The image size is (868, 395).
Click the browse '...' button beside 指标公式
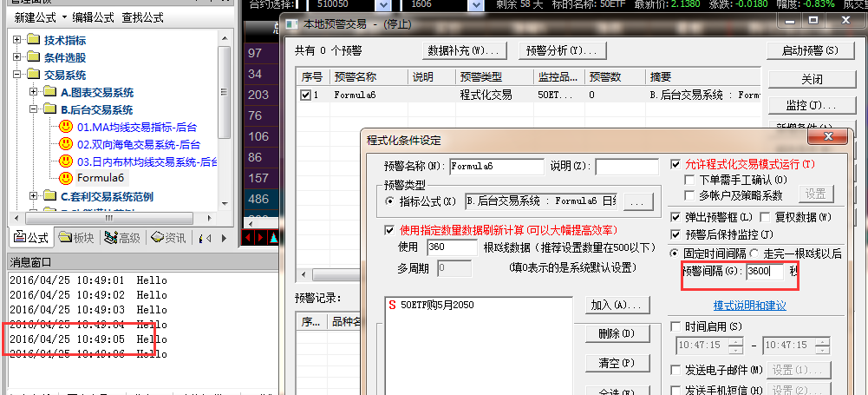coord(637,201)
